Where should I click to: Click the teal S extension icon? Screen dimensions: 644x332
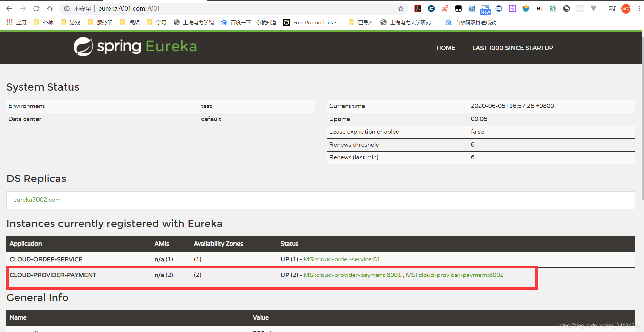point(553,9)
